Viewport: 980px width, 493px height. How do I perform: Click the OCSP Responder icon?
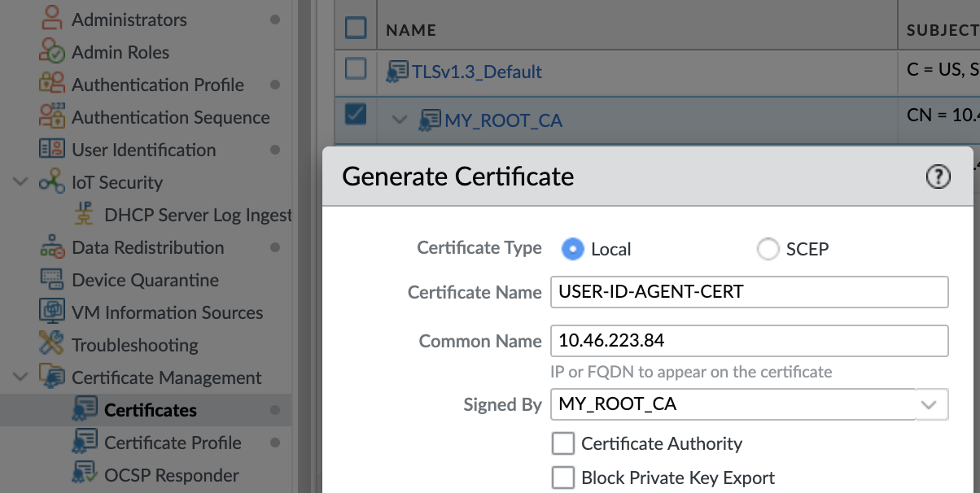[x=85, y=475]
